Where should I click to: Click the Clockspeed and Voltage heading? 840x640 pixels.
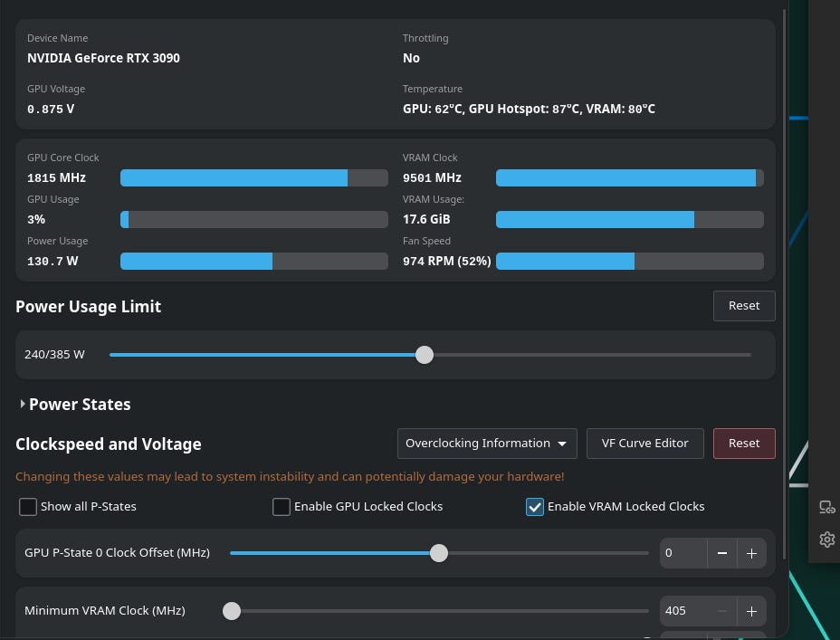click(109, 444)
